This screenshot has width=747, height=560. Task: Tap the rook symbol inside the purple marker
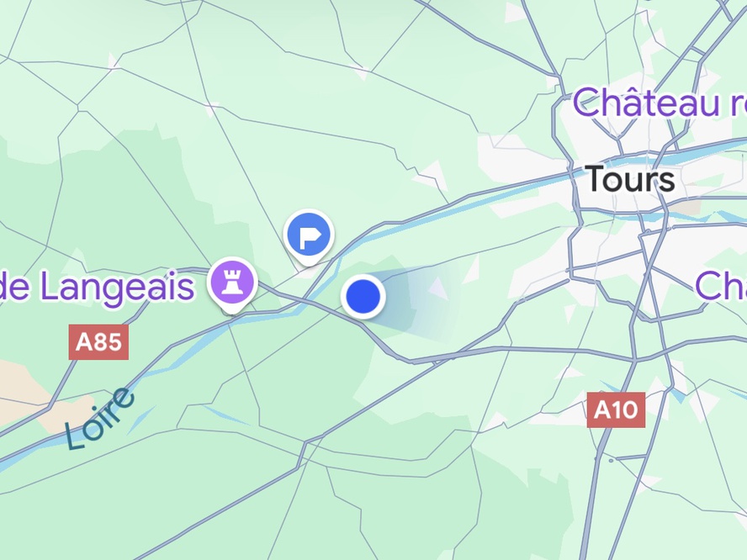232,281
